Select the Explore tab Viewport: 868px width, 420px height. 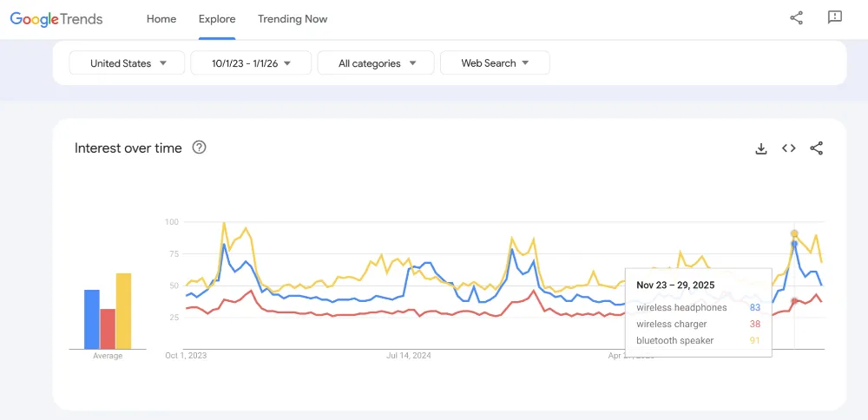[x=217, y=19]
